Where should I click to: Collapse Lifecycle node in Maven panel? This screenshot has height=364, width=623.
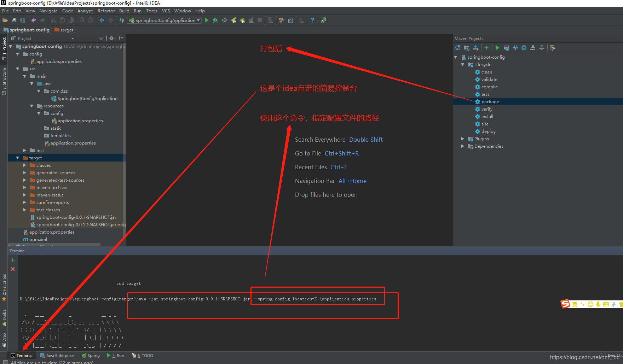pos(463,65)
